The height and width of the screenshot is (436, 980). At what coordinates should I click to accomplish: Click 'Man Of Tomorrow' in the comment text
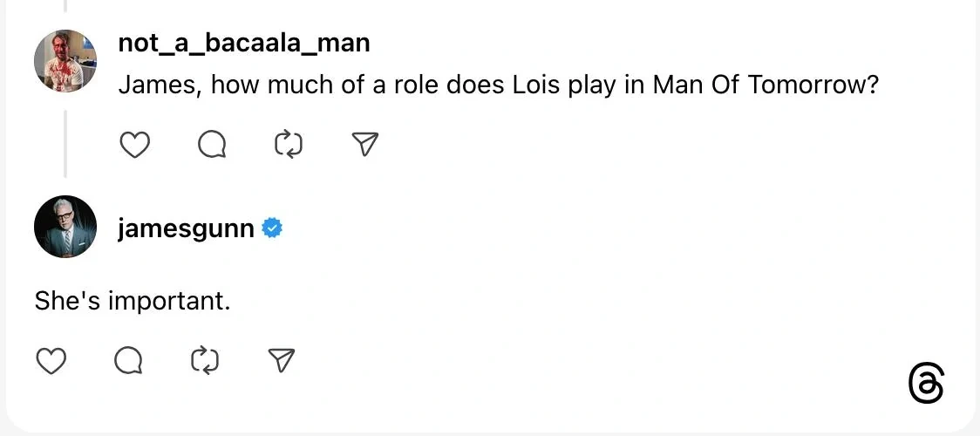tap(759, 85)
